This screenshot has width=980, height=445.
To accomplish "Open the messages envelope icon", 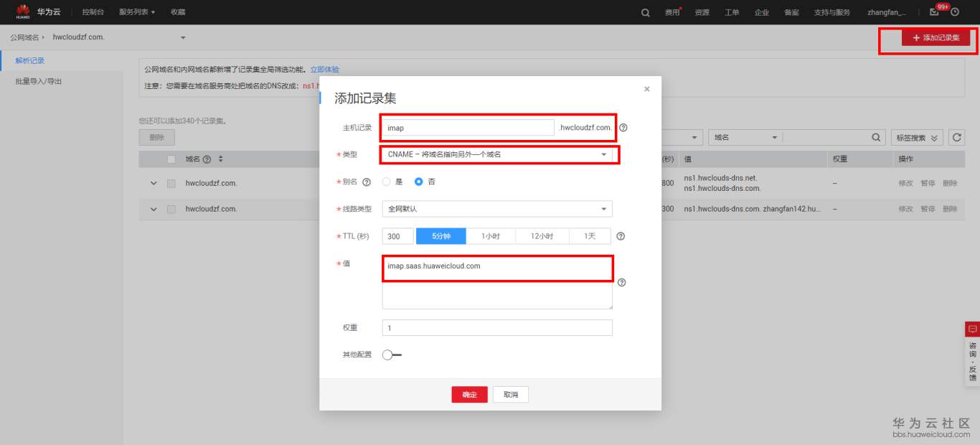I will click(x=934, y=12).
